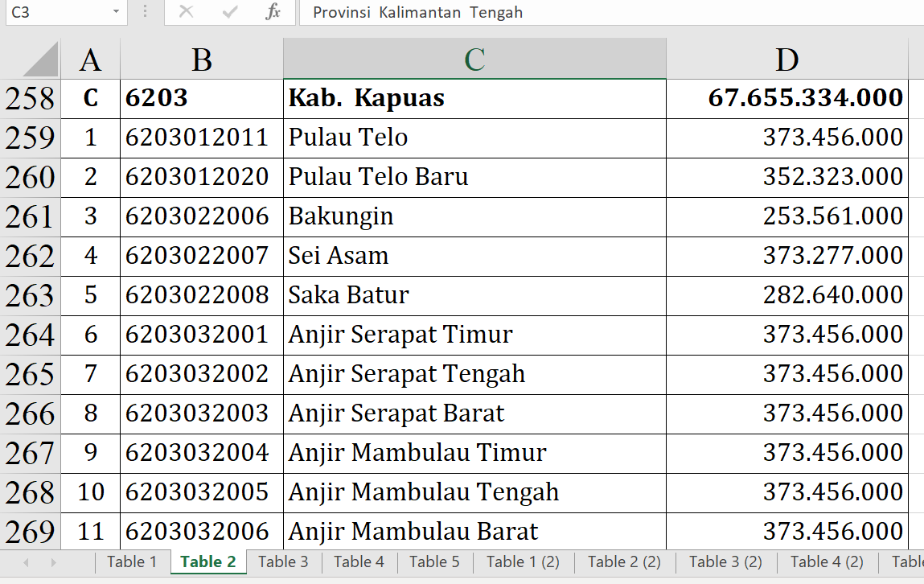Image resolution: width=924 pixels, height=584 pixels.
Task: Open the Table 4 (2) sheet tab
Action: pos(827,561)
